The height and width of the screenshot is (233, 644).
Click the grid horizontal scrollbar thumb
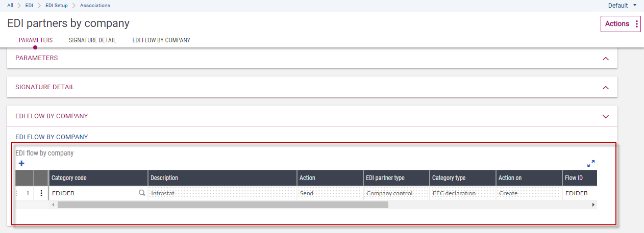(x=222, y=205)
